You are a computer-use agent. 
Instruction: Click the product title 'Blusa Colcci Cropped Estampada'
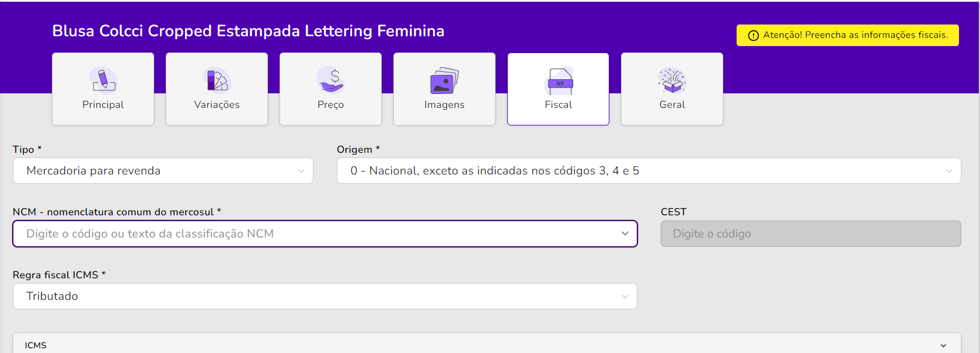[248, 31]
